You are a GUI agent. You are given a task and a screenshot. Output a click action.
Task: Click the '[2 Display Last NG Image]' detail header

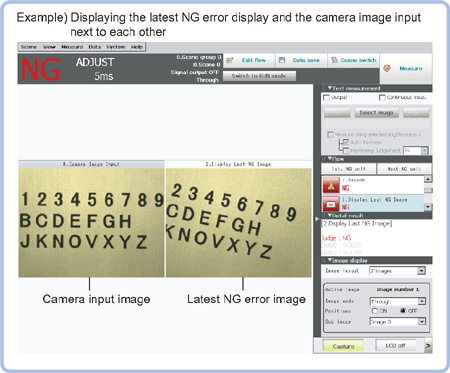coord(357,224)
